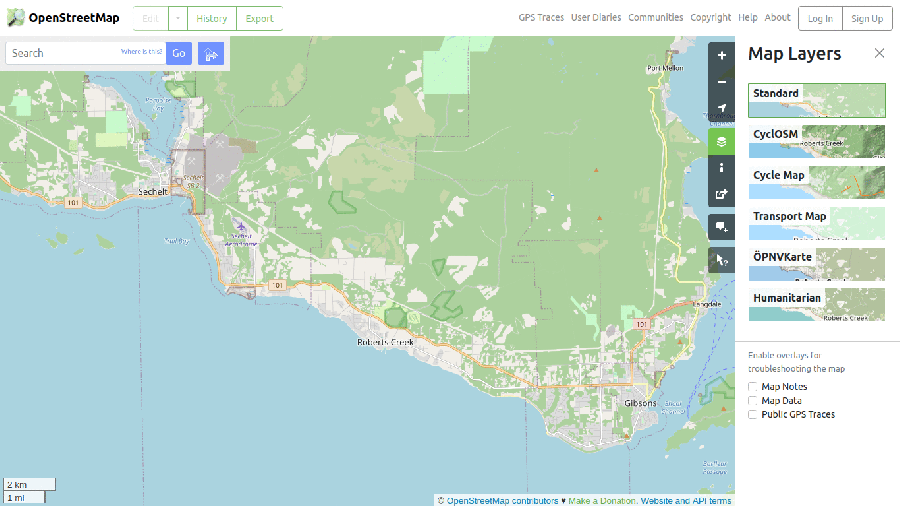This screenshot has height=506, width=900.
Task: Click the Langdale label on map
Action: [x=707, y=304]
